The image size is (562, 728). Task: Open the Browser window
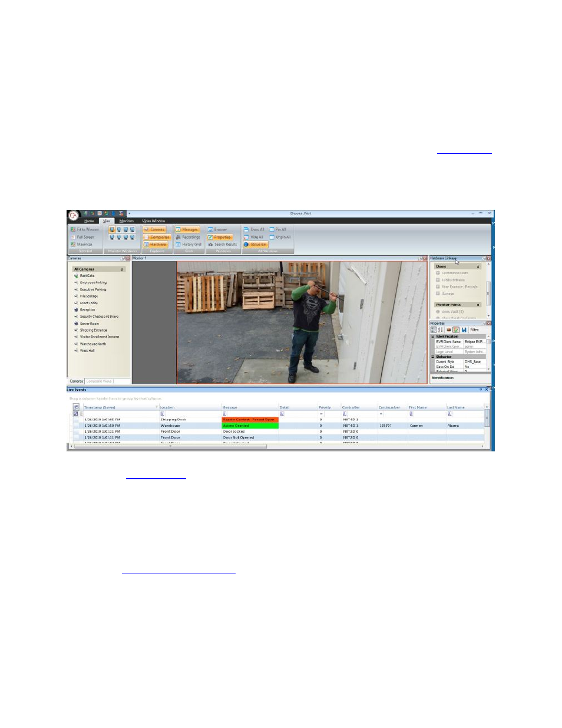[x=217, y=229]
